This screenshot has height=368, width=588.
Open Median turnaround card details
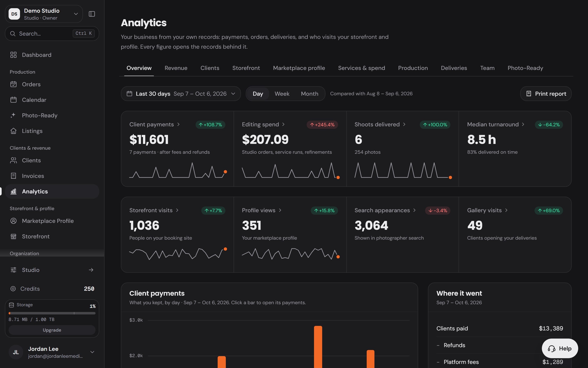[x=496, y=124]
